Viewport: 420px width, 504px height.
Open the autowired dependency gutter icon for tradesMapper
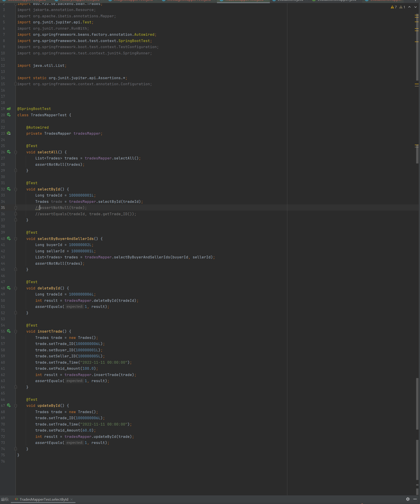[9, 133]
